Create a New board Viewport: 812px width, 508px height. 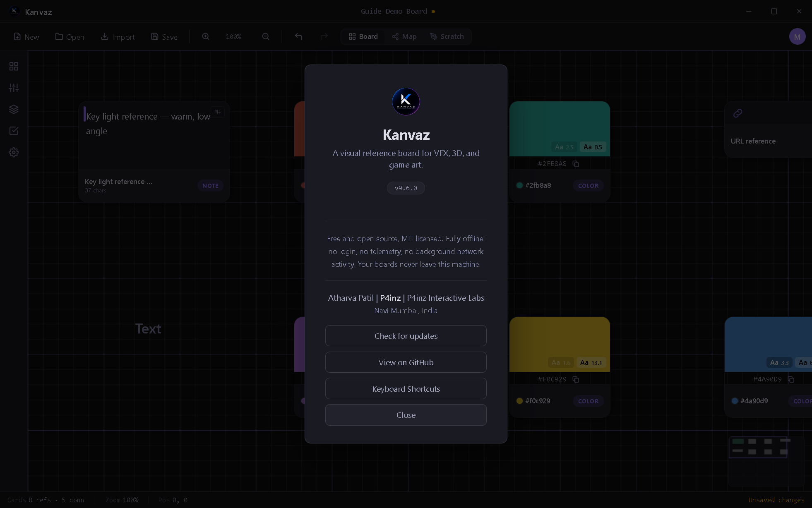click(x=26, y=37)
